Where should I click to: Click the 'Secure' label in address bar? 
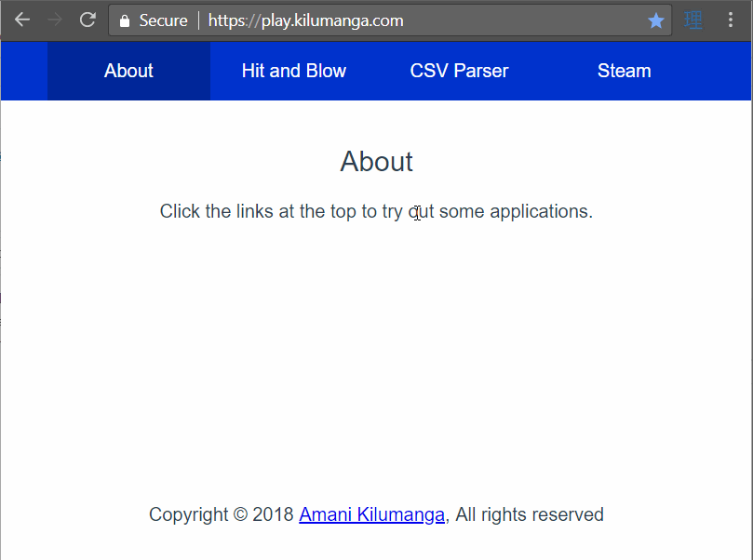point(163,20)
